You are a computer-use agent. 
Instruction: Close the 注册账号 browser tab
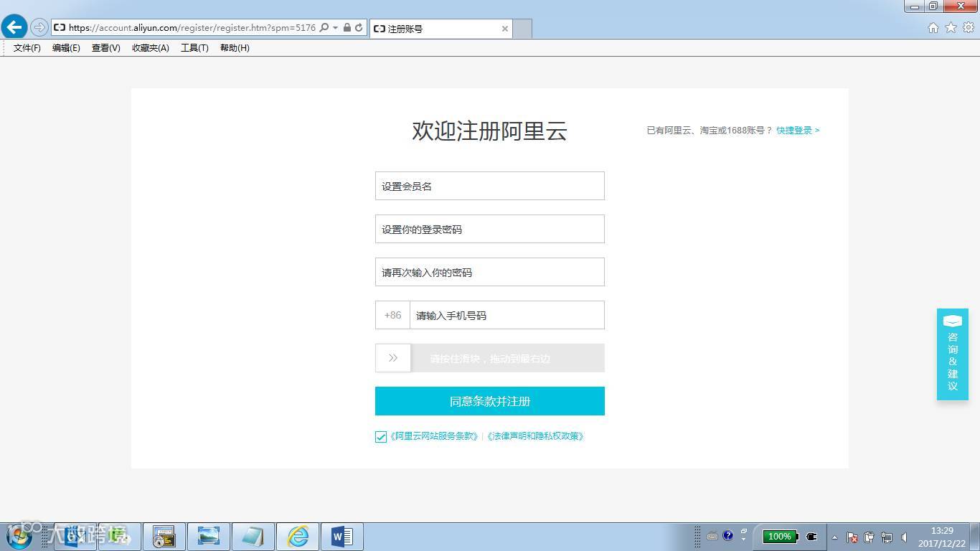tap(505, 29)
